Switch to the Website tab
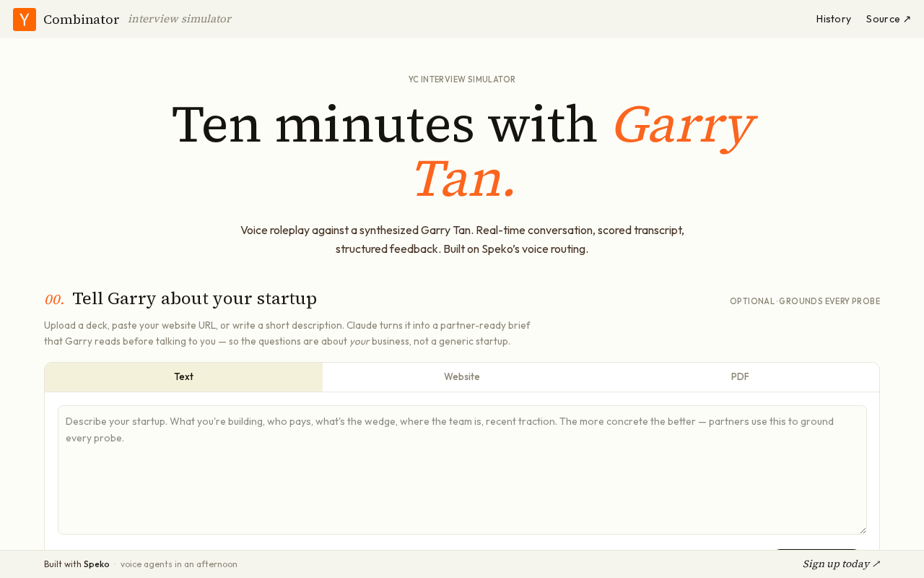Screen dimensions: 924x578 [462, 377]
